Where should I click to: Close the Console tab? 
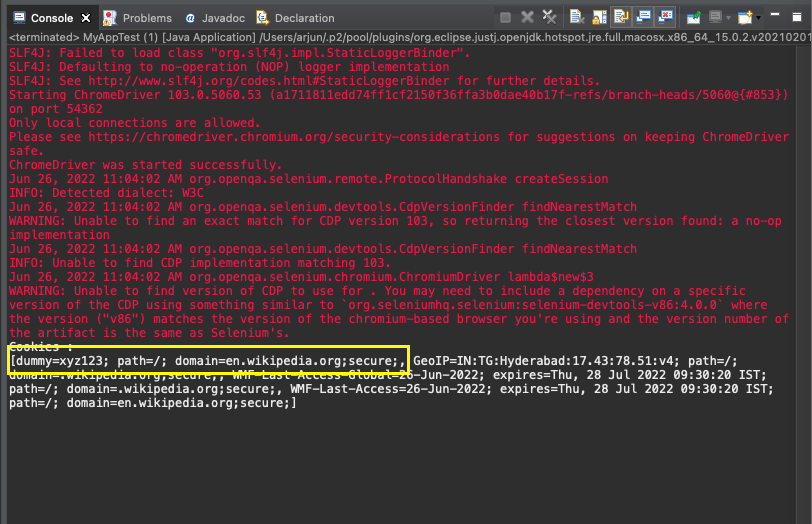point(86,18)
